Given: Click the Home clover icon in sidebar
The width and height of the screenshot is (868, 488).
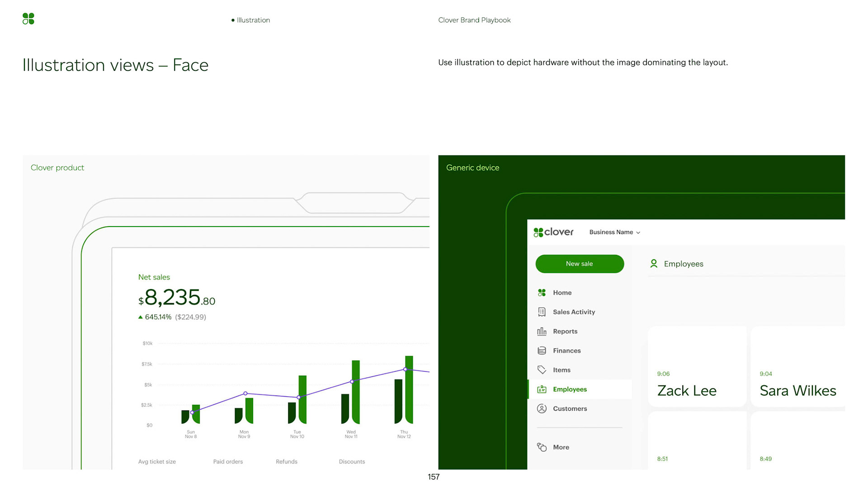Looking at the screenshot, I should 542,293.
